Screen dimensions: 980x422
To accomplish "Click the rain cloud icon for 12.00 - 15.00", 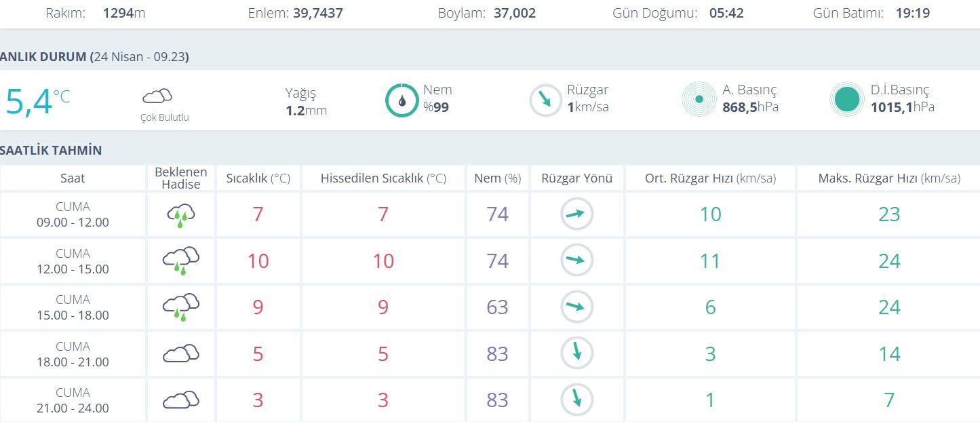I will 181,261.
